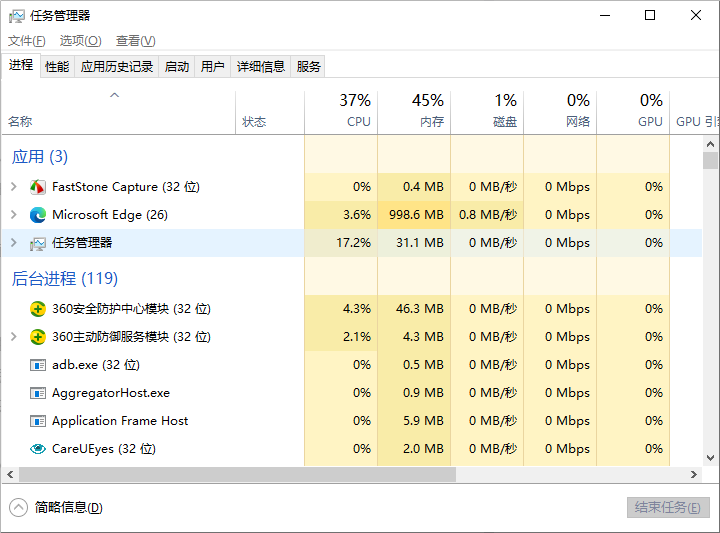Select the 应用 (3) group header
Screen dimensions: 720x533
point(40,157)
